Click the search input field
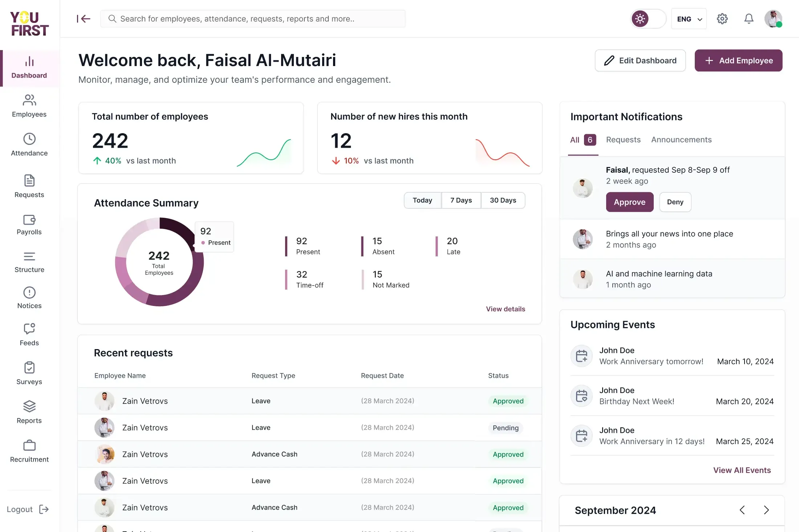 pos(253,19)
